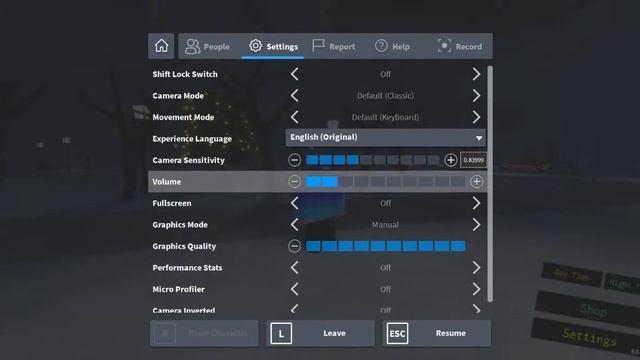This screenshot has height=360, width=640.
Task: Click the settings list scrollbar
Action: click(x=490, y=184)
